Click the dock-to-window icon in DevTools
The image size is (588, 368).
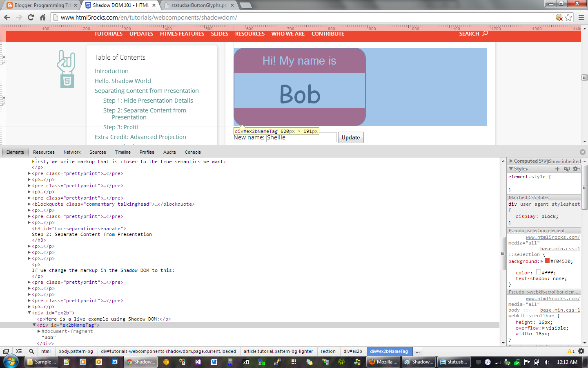coord(6,351)
